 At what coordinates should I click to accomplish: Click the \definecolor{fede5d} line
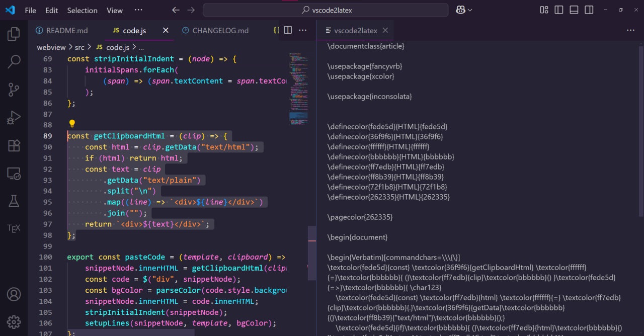pyautogui.click(x=387, y=126)
